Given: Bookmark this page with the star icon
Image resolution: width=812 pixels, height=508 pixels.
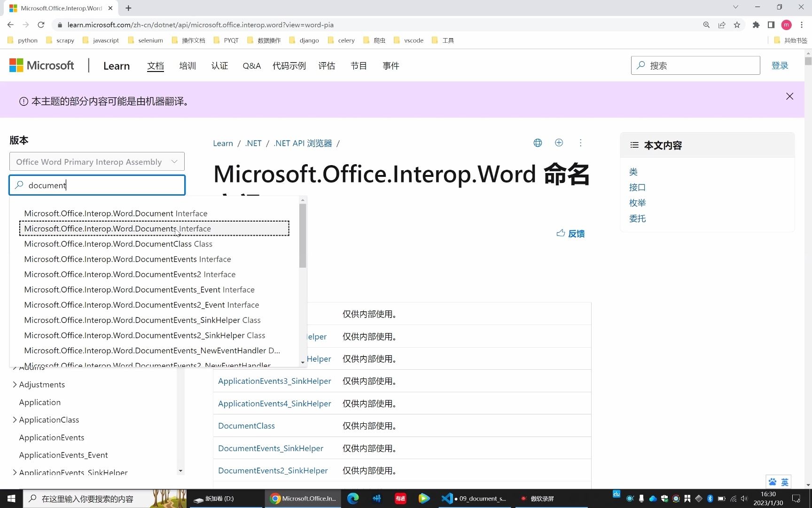Looking at the screenshot, I should pyautogui.click(x=737, y=25).
